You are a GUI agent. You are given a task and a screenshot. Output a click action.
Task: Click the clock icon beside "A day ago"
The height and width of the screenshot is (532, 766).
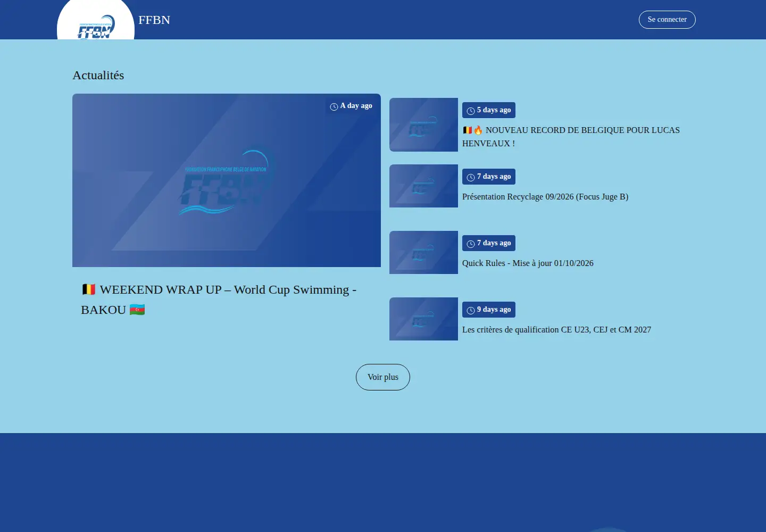click(x=334, y=106)
